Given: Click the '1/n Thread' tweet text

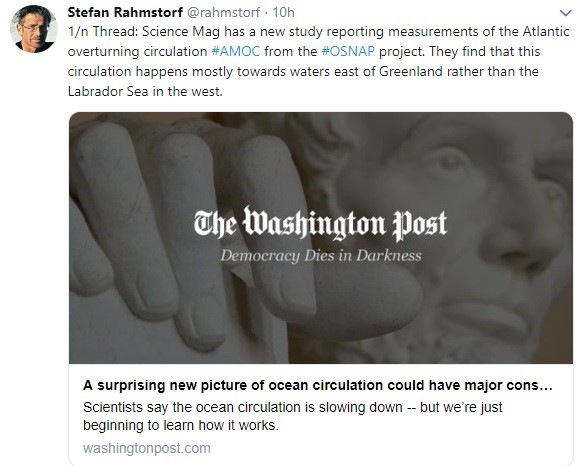Looking at the screenshot, I should coord(318,61).
